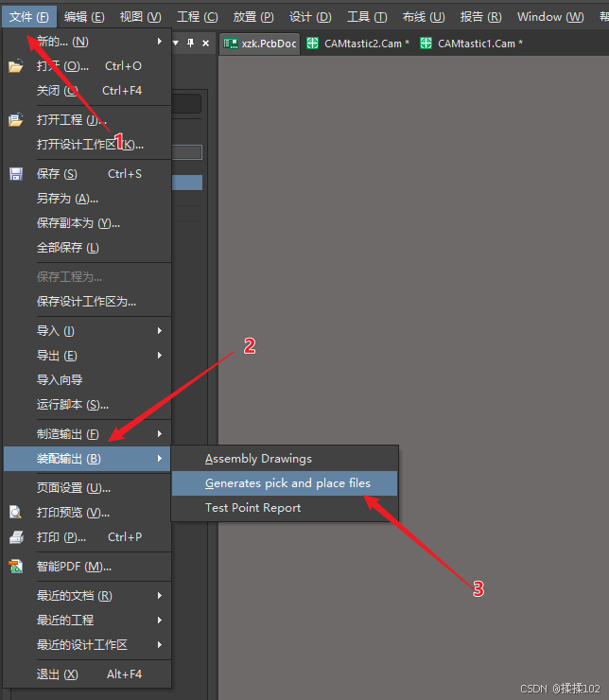Image resolution: width=609 pixels, height=700 pixels.
Task: Open the 视图 (V) menu
Action: click(141, 17)
